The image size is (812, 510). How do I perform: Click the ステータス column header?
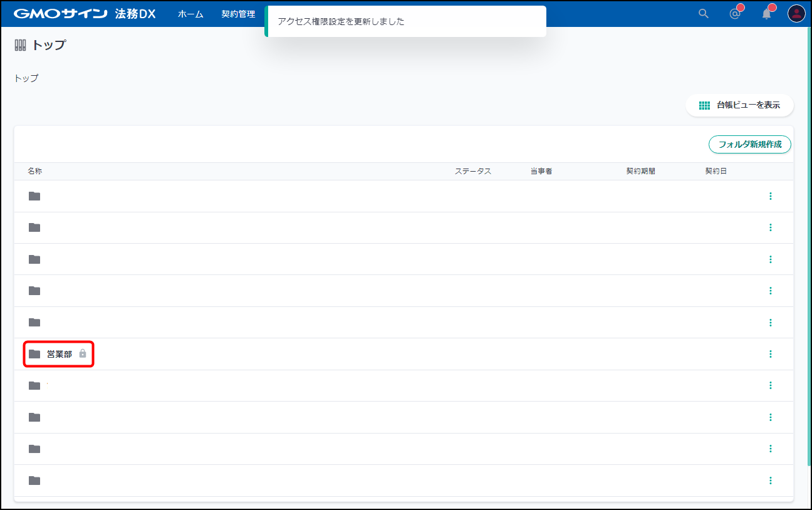pyautogui.click(x=472, y=171)
